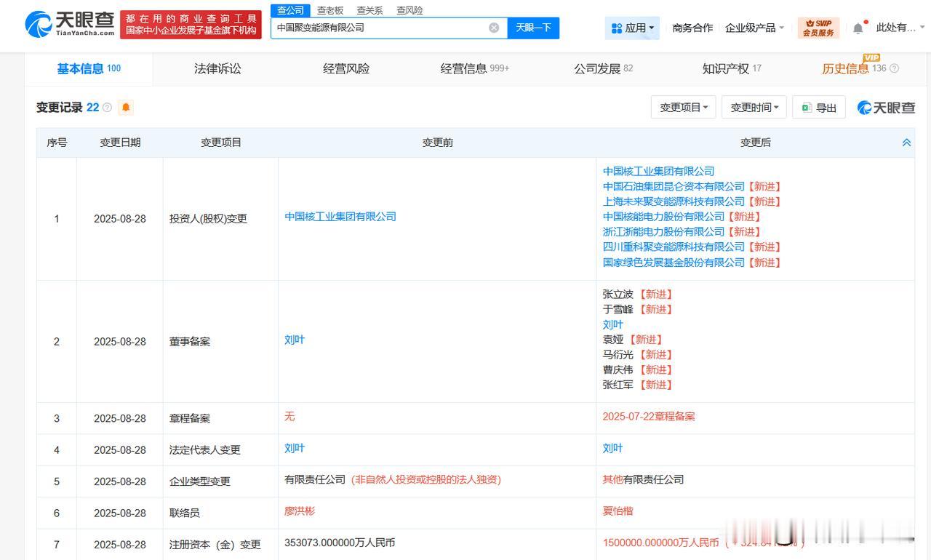Open the 变更项目 filter dropdown
Image resolution: width=931 pixels, height=560 pixels.
684,108
